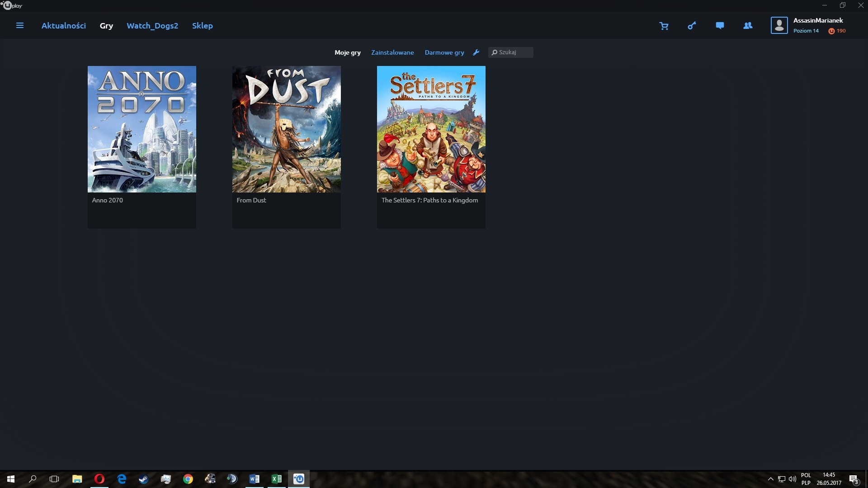Open the friends list icon
Viewport: 868px width, 488px height.
tap(748, 26)
